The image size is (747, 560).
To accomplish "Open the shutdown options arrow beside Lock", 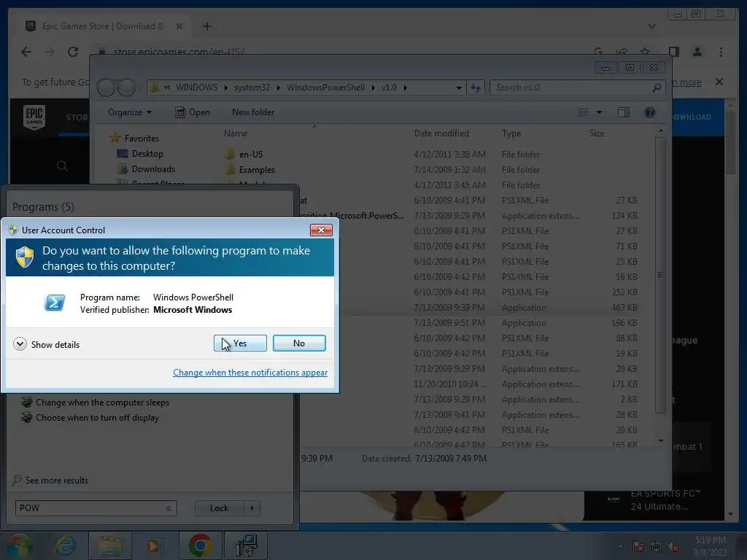I will pyautogui.click(x=252, y=508).
